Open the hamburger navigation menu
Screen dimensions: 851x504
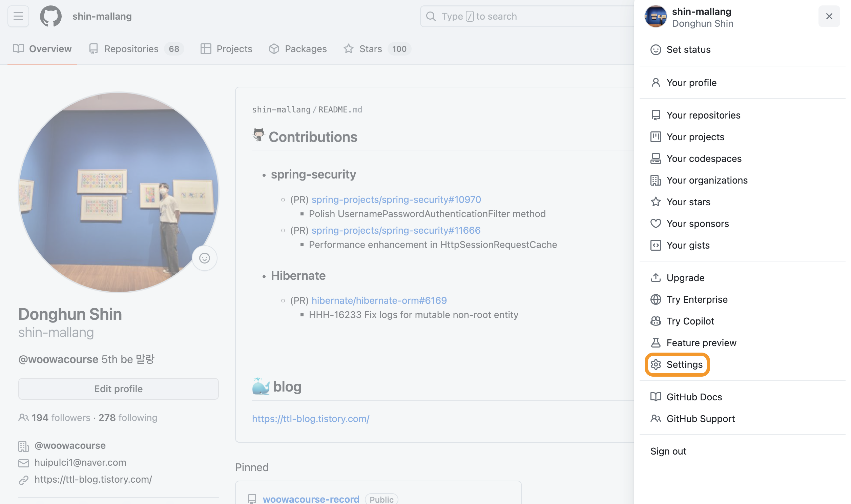tap(18, 16)
